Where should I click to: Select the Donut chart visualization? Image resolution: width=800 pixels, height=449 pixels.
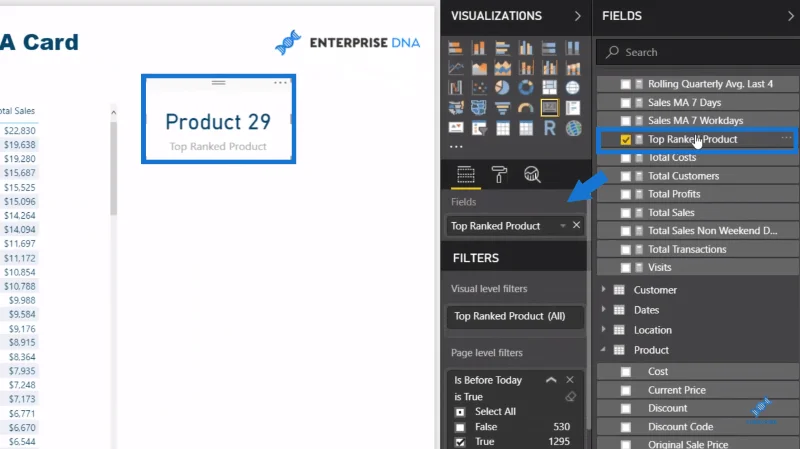click(x=526, y=88)
